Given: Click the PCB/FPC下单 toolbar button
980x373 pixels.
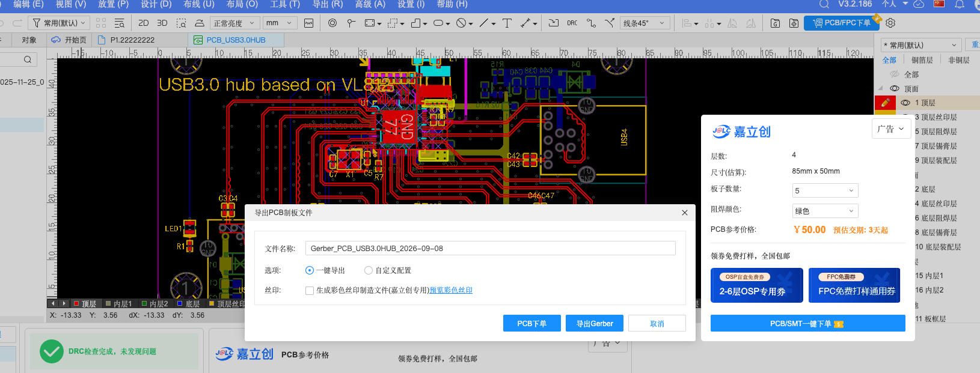Looking at the screenshot, I should (x=841, y=23).
